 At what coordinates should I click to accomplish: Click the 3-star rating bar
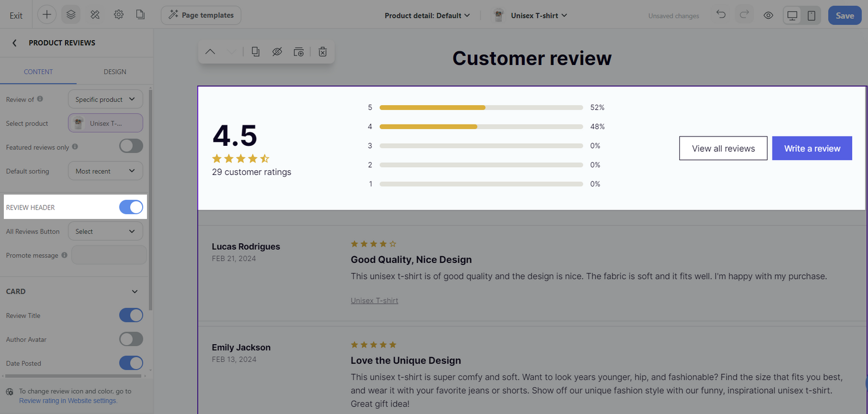481,146
